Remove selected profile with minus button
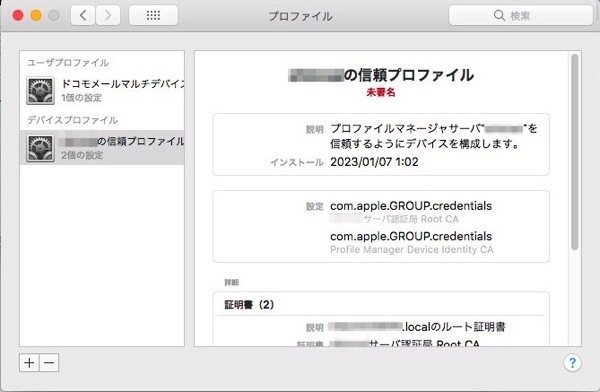Screen dimensions: 600x392 click(x=49, y=363)
